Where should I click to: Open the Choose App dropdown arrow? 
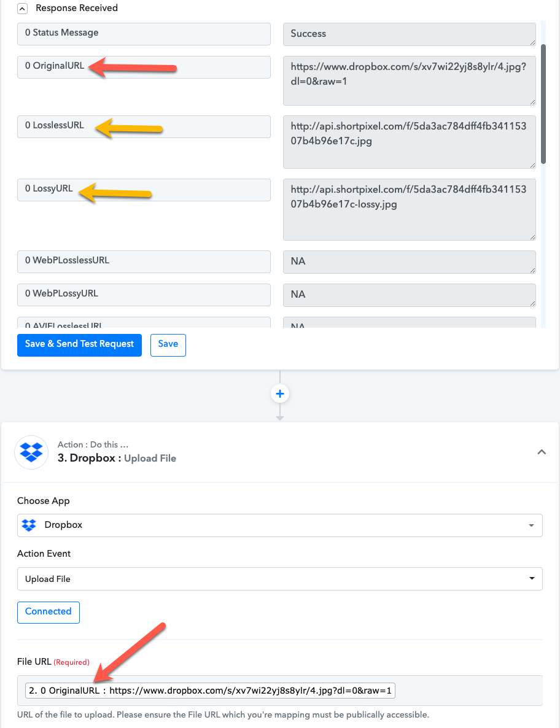click(x=531, y=525)
